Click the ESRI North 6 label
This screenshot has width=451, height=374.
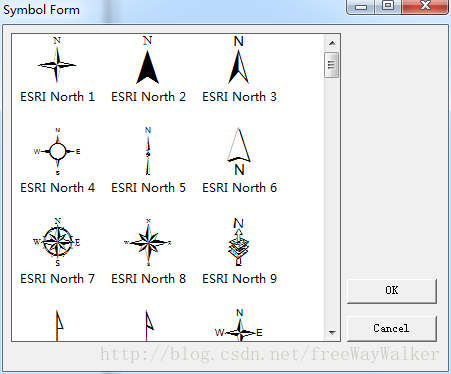tap(239, 188)
